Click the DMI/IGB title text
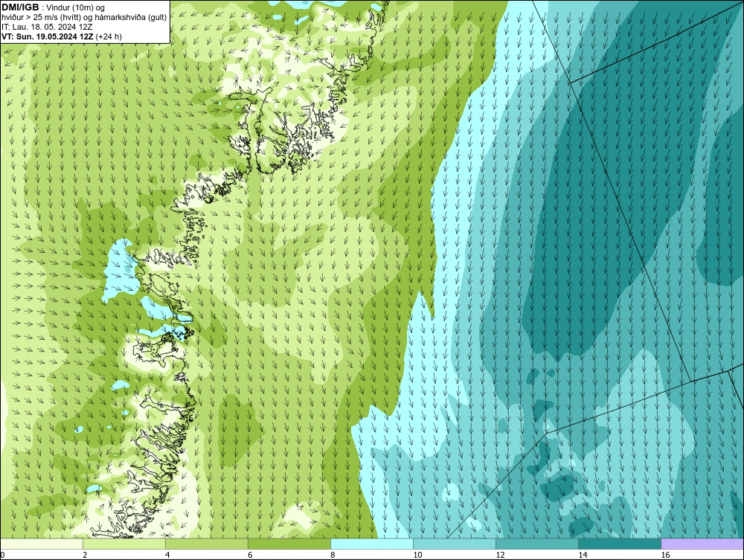Screen dimensions: 744x560 [20, 7]
